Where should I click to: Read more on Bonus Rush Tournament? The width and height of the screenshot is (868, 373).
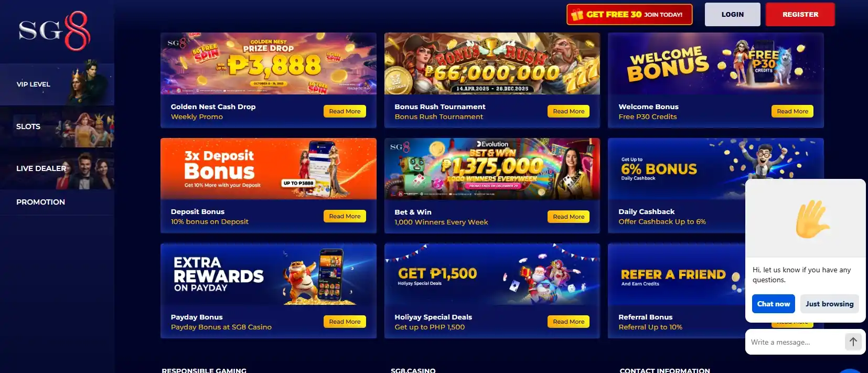569,111
